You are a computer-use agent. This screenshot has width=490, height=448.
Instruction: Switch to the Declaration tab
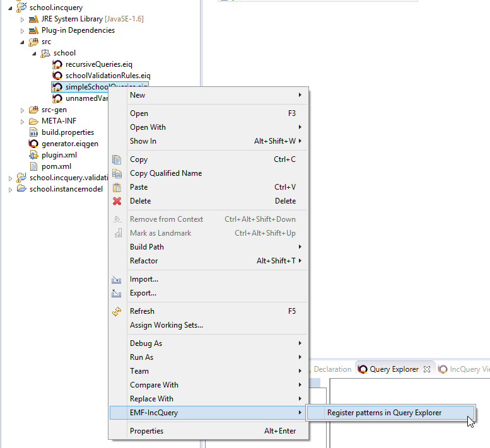click(332, 369)
